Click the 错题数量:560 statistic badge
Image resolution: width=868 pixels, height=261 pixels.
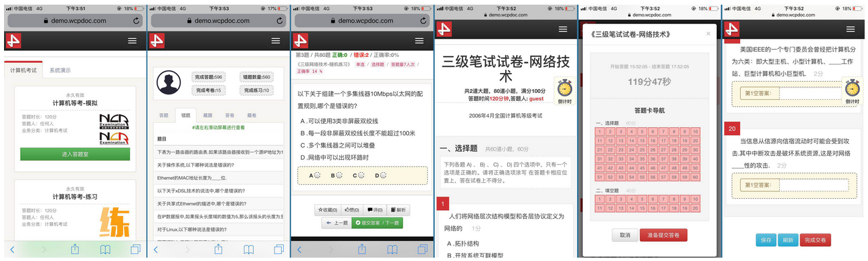click(x=256, y=78)
